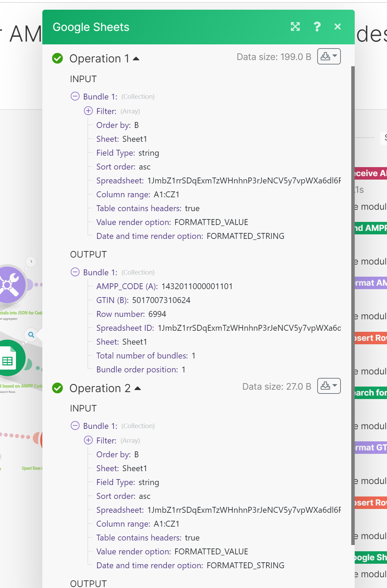This screenshot has width=387, height=588.
Task: Collapse the Operation 2 section
Action: 137,388
